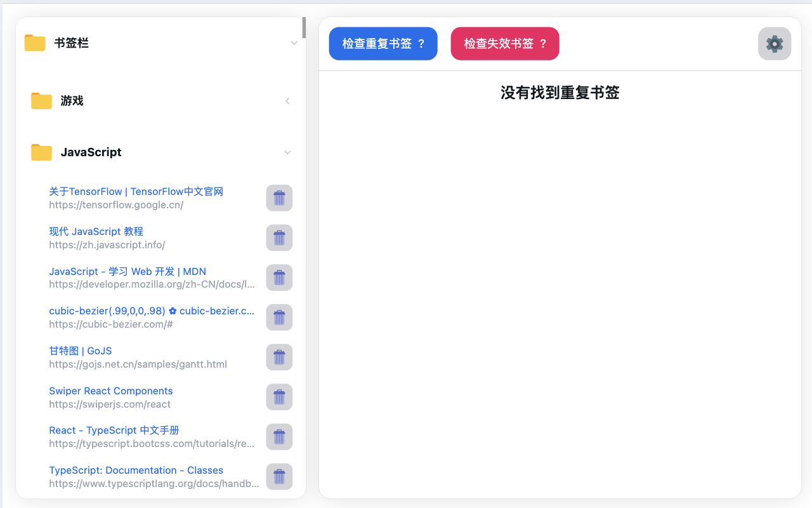Screen dimensions: 812x508
Task: Open the 现代 JavaScript 教程 link
Action: click(96, 231)
